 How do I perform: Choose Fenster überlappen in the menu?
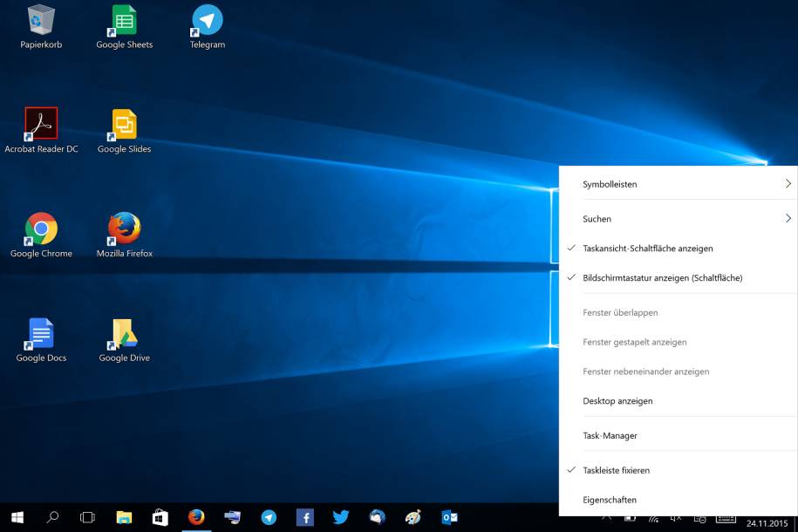coord(678,312)
